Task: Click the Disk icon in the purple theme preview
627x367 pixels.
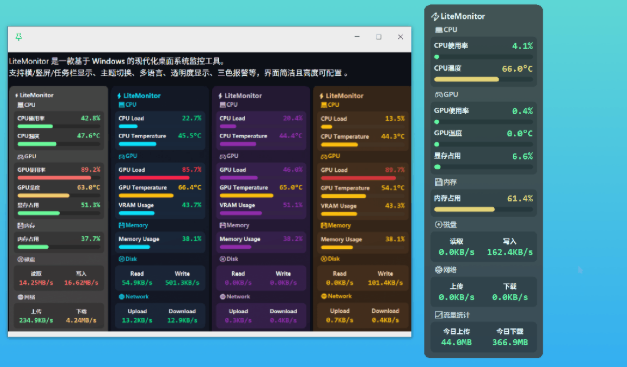Action: tap(222, 259)
